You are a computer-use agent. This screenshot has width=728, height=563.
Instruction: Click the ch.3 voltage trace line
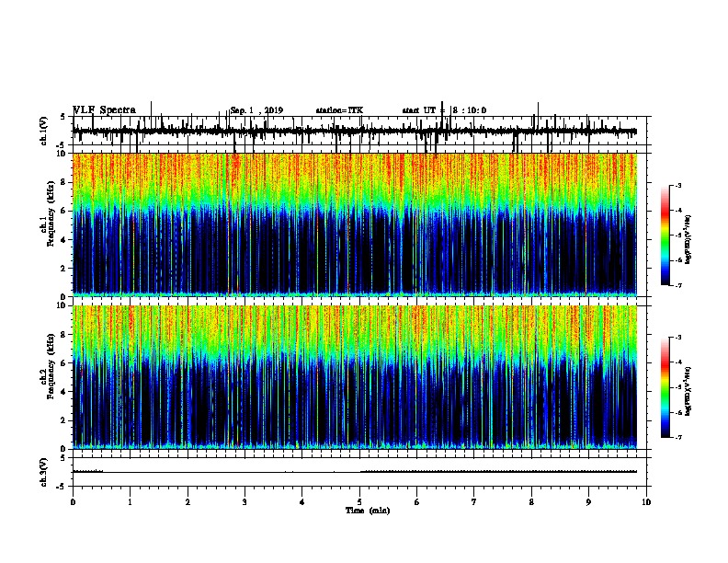(x=355, y=472)
